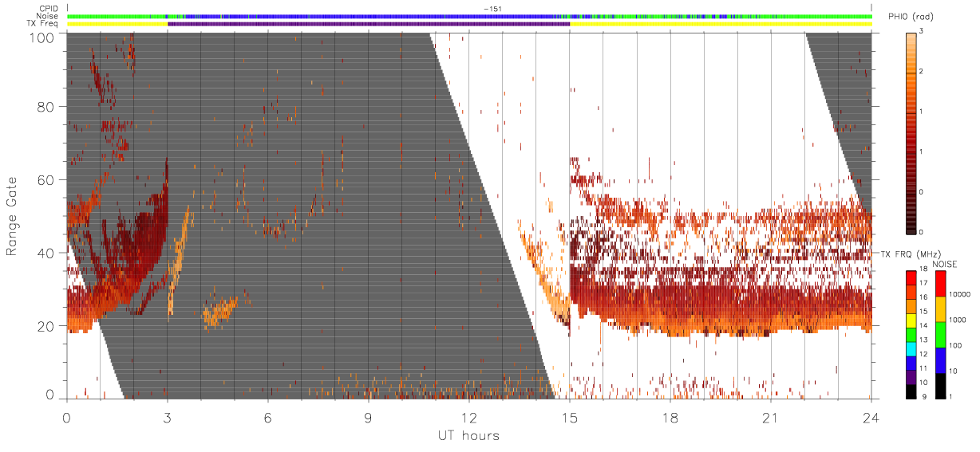Click TX Freq bar yellow segment after 15 UT
The image size is (980, 452).
[721, 24]
